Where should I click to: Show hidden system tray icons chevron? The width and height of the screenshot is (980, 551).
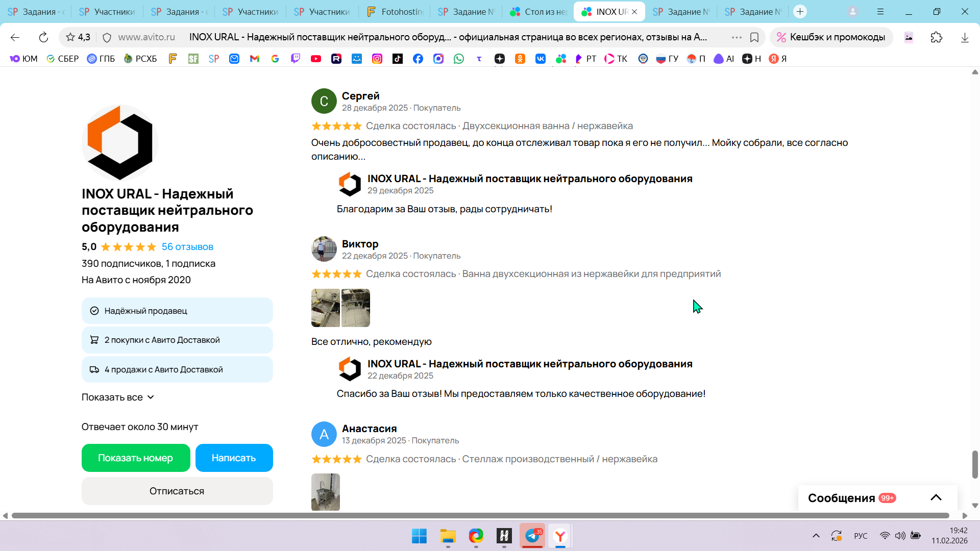(x=816, y=536)
